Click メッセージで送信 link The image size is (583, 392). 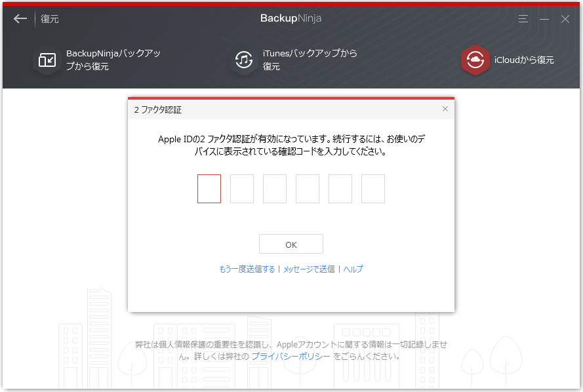pos(309,269)
